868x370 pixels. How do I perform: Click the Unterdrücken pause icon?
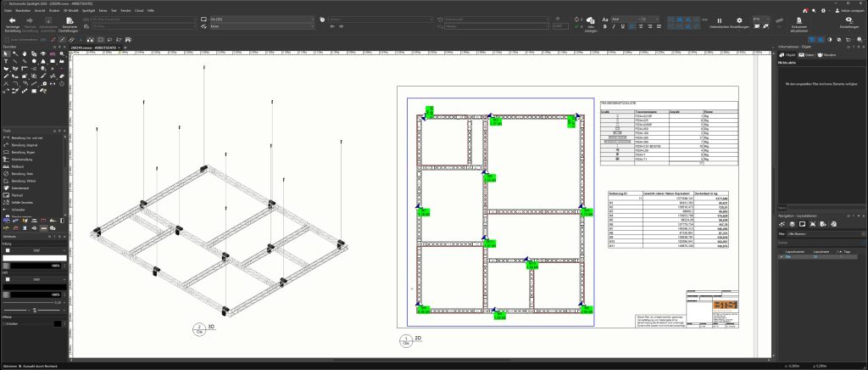(x=720, y=20)
